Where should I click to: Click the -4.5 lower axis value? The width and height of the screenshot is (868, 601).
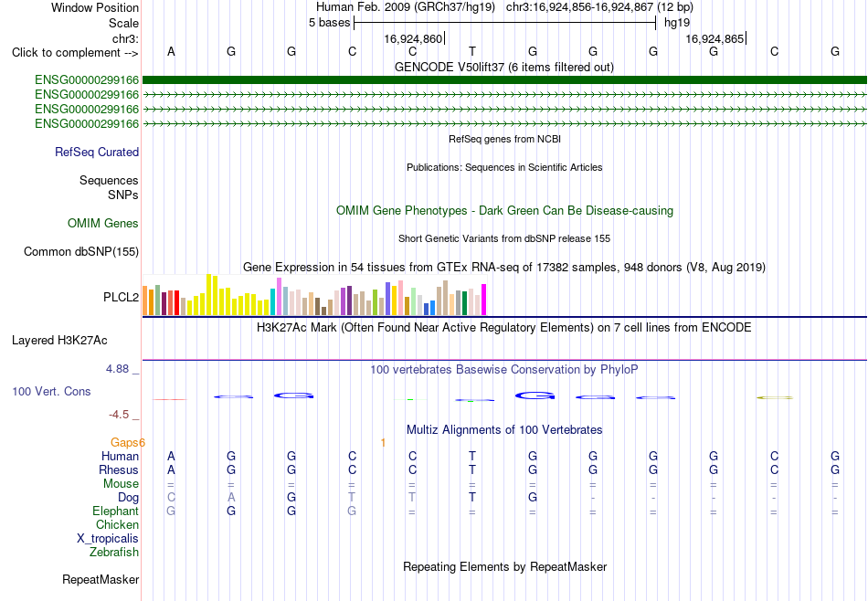point(119,415)
